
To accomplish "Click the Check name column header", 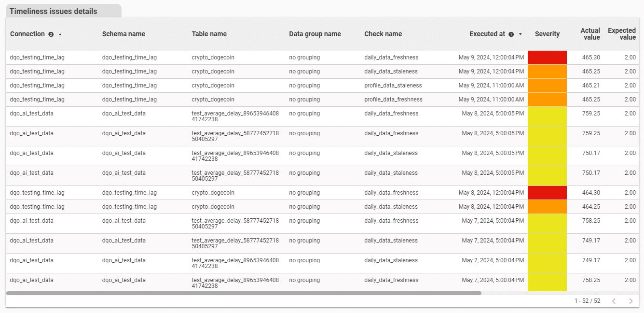I will pos(383,34).
